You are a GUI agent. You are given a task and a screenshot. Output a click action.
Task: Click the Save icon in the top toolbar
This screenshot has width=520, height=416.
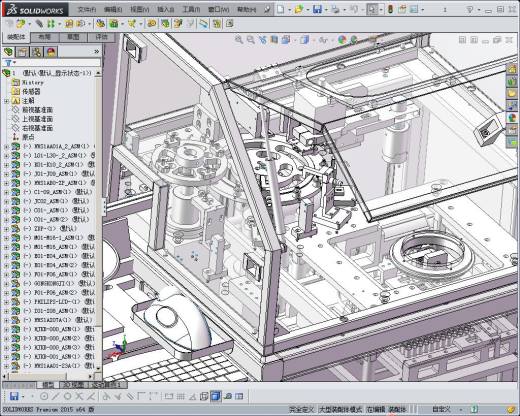click(317, 9)
